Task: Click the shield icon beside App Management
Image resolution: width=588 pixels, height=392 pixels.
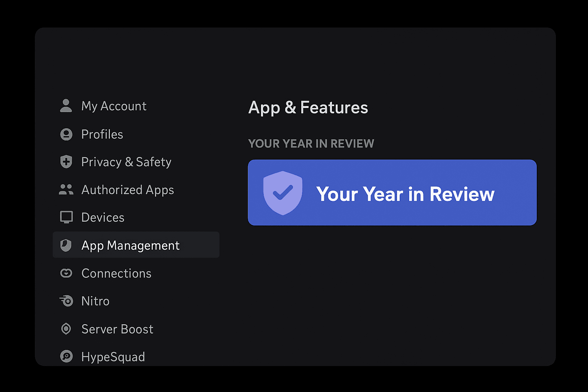Action: (x=66, y=245)
